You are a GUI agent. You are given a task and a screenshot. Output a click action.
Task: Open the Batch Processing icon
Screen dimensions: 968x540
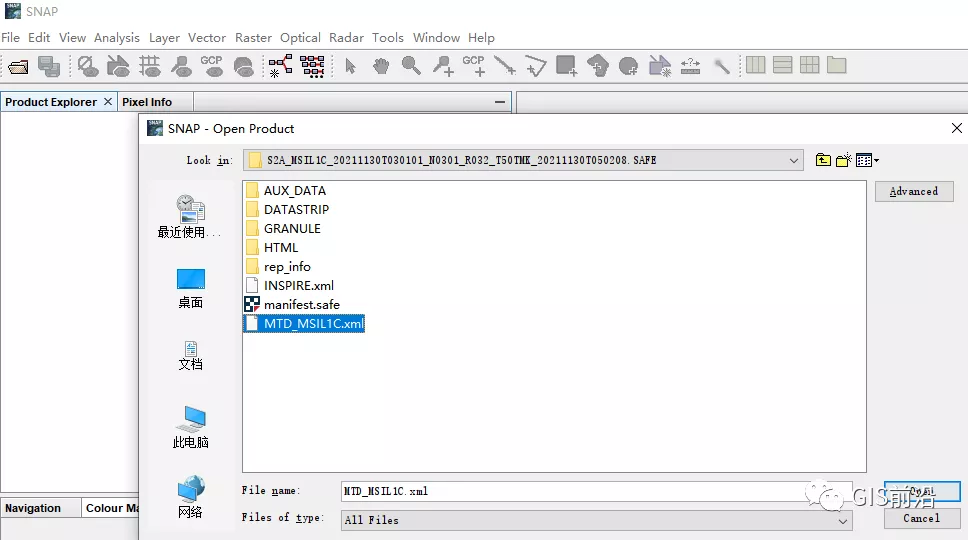point(312,66)
